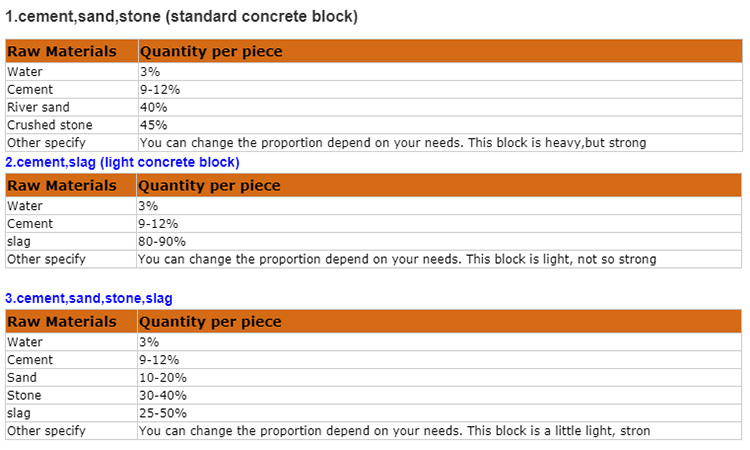The width and height of the screenshot is (750, 450).
Task: Click 'Quantity per piece' header of the third table
Action: [x=210, y=321]
